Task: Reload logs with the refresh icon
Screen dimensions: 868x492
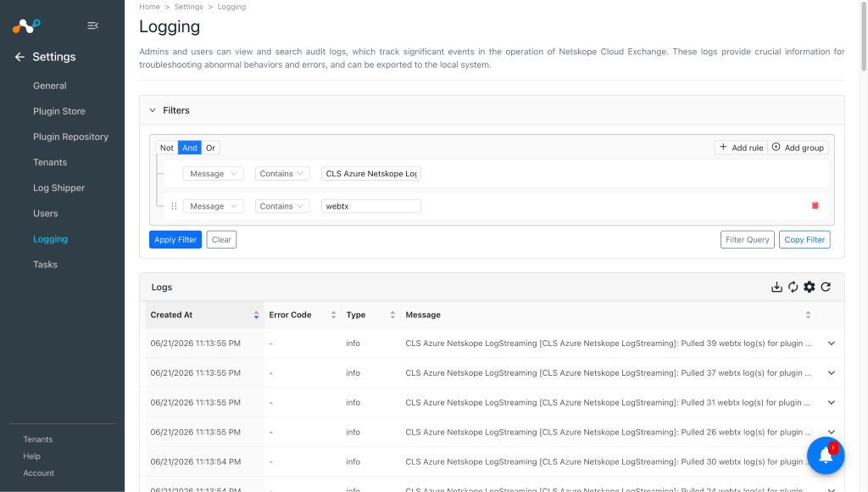Action: coord(826,287)
